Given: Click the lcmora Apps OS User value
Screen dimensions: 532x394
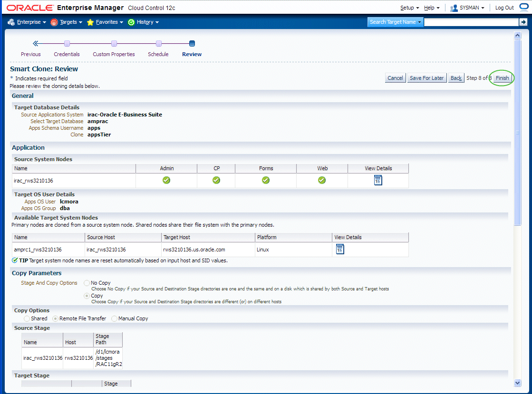Looking at the screenshot, I should [x=69, y=202].
